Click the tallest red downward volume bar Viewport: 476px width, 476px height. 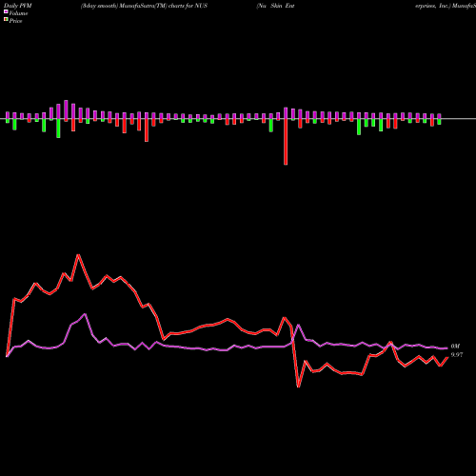(x=286, y=142)
